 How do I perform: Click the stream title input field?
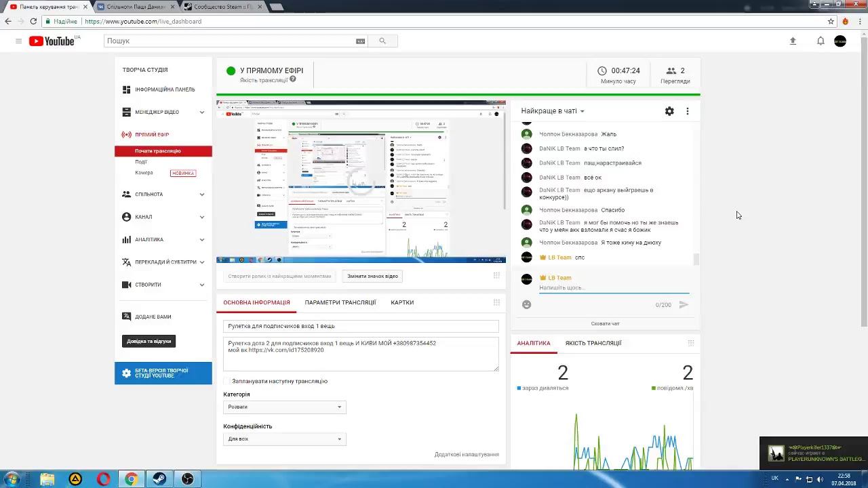click(x=361, y=326)
